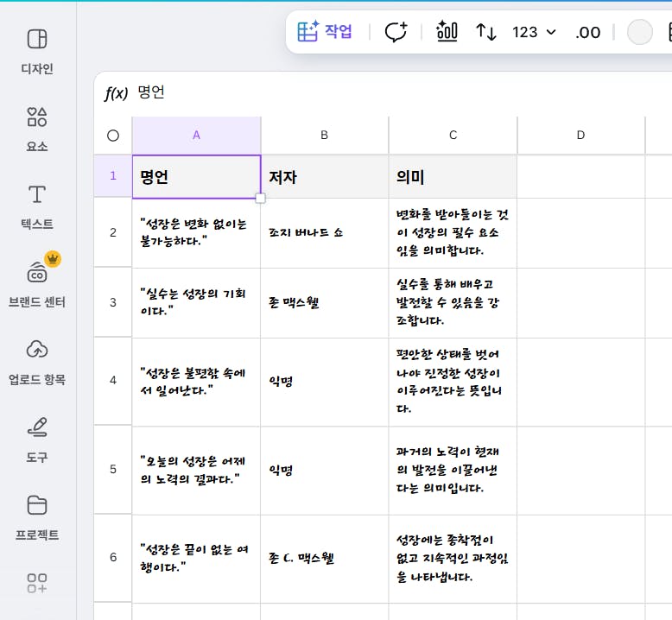
Task: Open the 요소 elements panel
Action: coord(37,128)
